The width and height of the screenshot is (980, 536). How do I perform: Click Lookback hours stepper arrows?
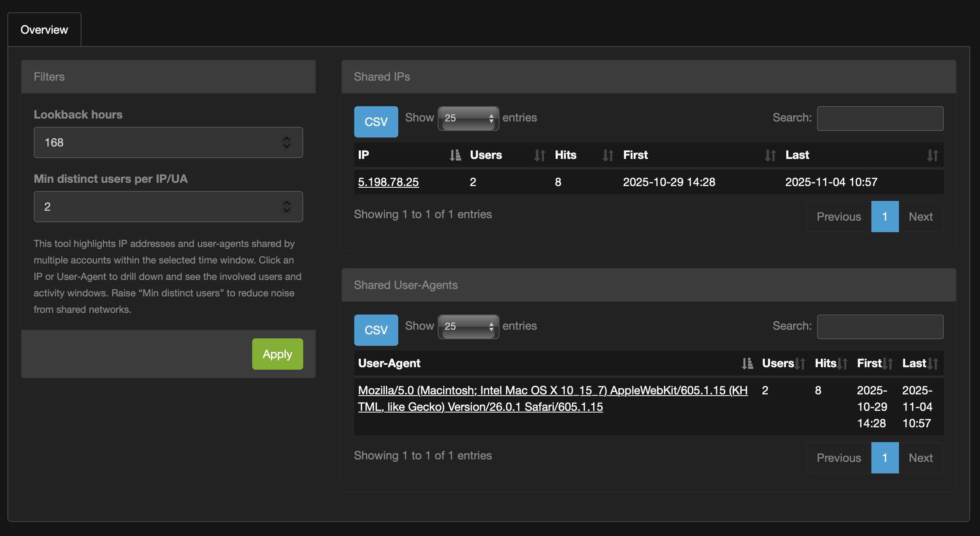(287, 142)
